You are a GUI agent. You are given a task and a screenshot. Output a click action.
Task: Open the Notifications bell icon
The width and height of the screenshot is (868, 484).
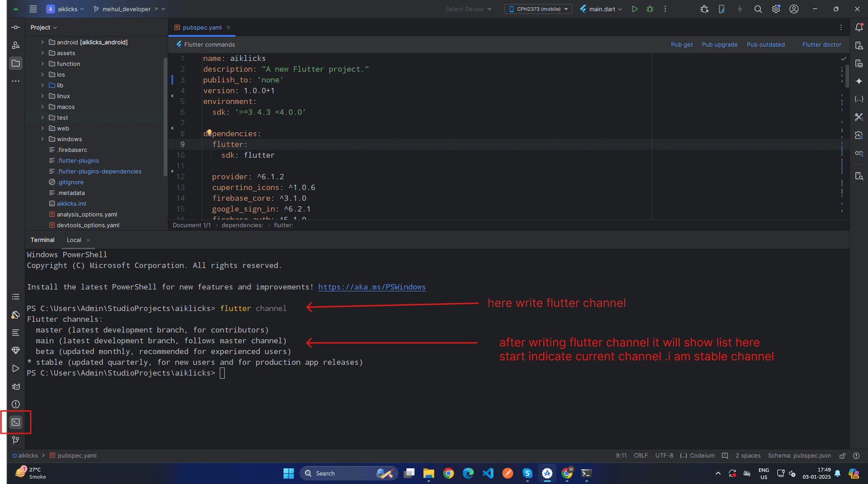coord(859,28)
